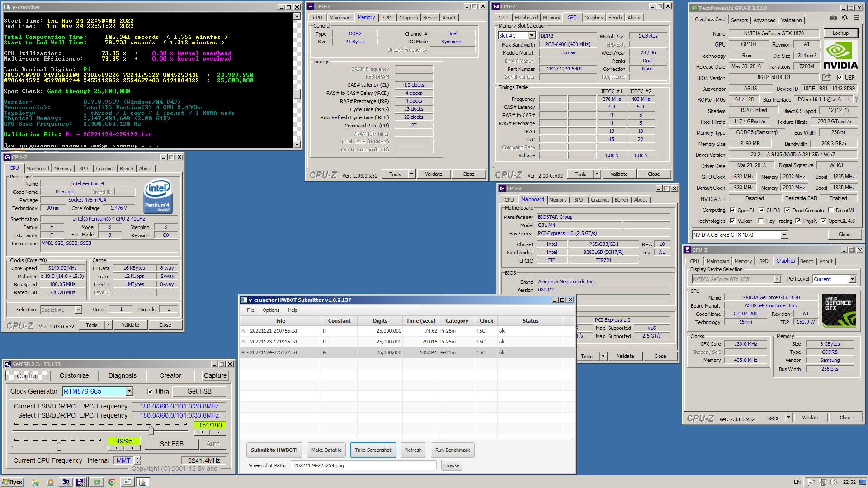Select Java HWBOT Submitter taskbar icon
The width and height of the screenshot is (868, 488).
tap(143, 482)
